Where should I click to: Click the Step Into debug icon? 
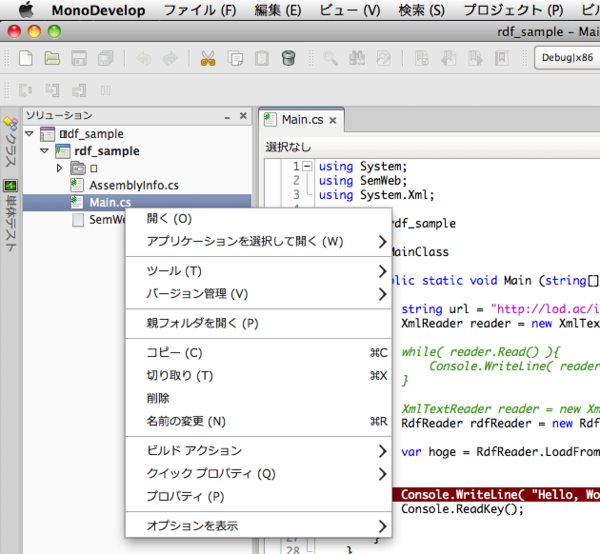[x=52, y=91]
